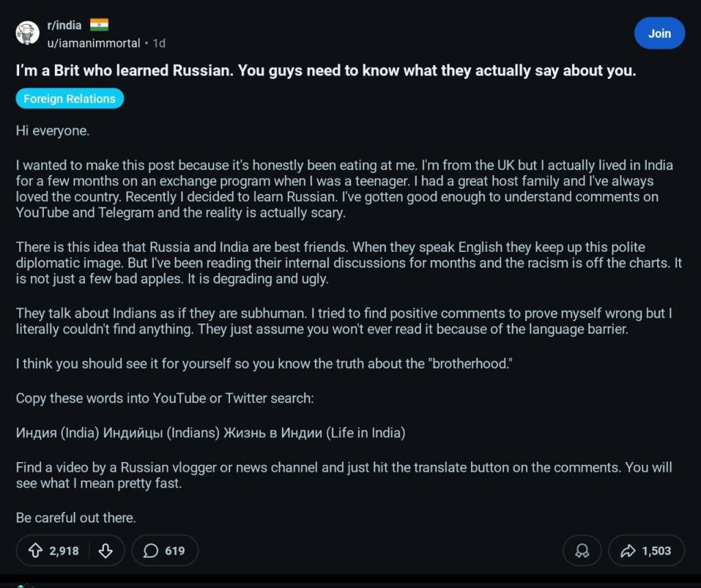Open the r/india subreddit link
The image size is (701, 588).
pos(64,25)
